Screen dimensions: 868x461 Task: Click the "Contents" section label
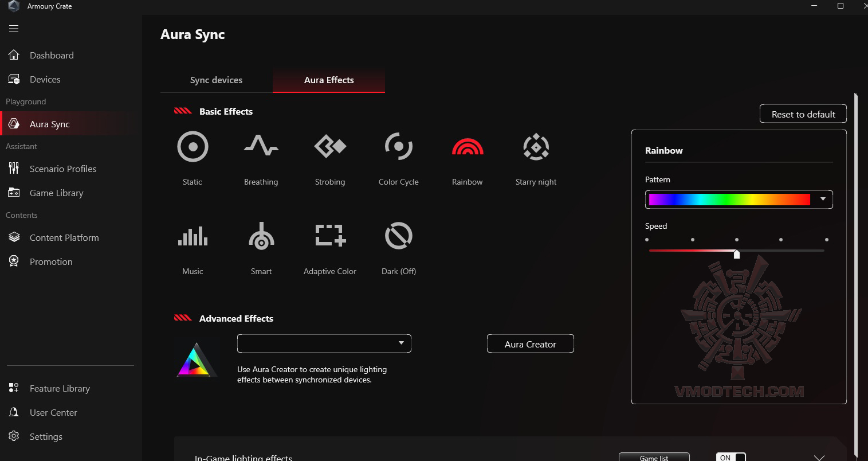pyautogui.click(x=21, y=215)
